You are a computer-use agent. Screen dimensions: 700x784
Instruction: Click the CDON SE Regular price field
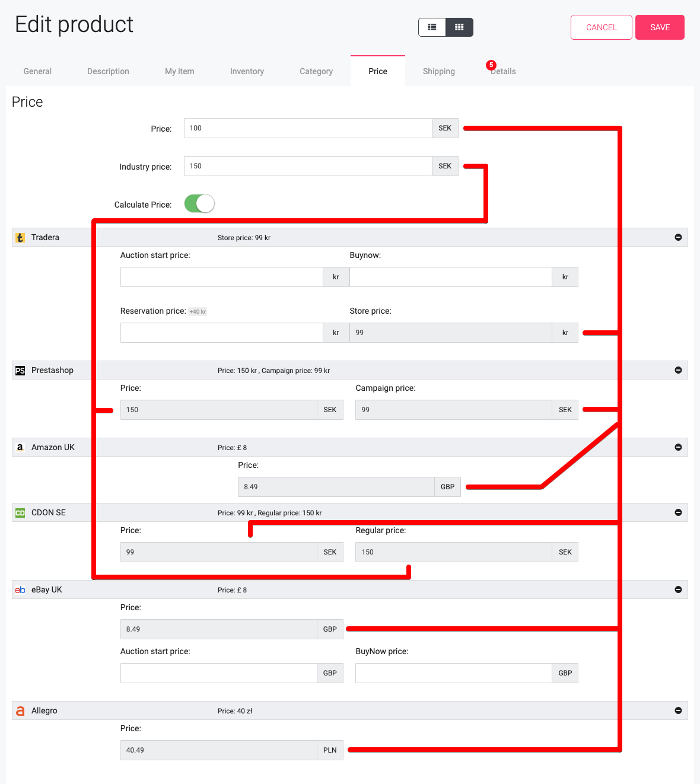(x=454, y=552)
